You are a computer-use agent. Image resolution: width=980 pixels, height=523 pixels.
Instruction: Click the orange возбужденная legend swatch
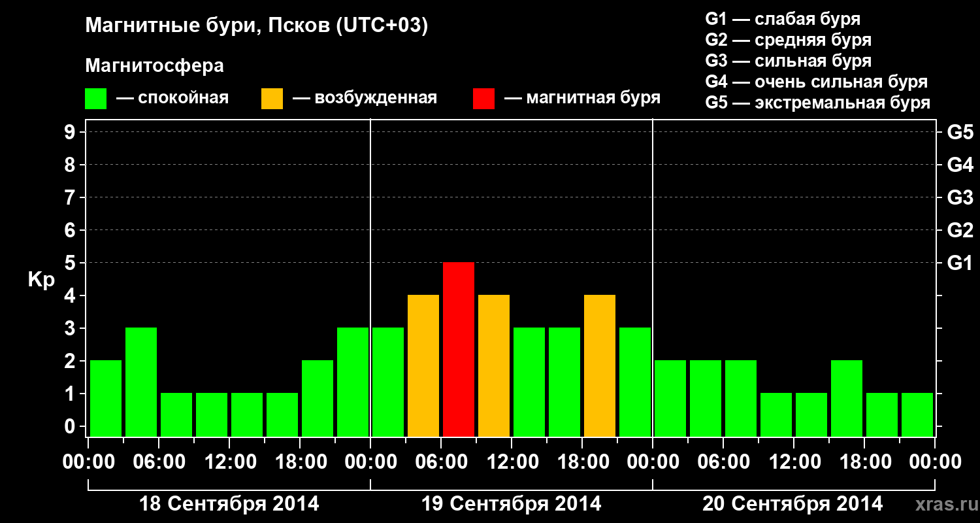[272, 99]
